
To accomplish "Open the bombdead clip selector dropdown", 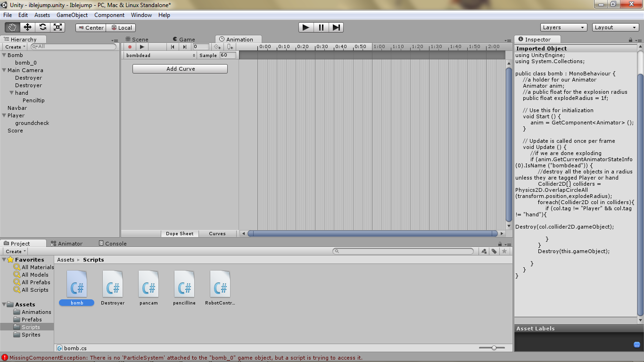I will coord(160,55).
